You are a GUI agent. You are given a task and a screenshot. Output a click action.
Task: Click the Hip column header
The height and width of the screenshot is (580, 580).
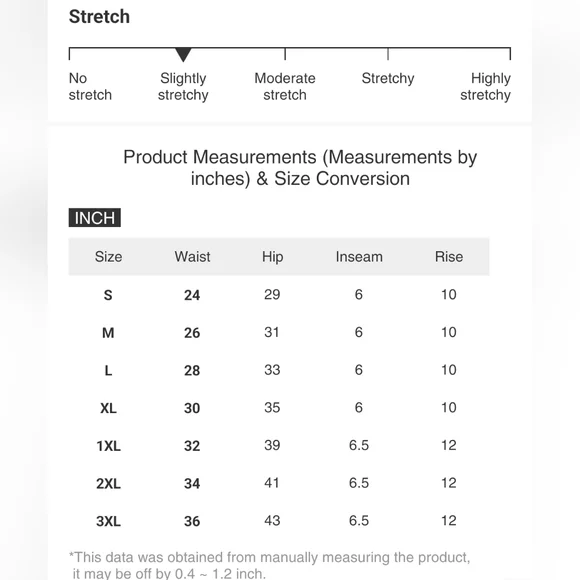273,257
